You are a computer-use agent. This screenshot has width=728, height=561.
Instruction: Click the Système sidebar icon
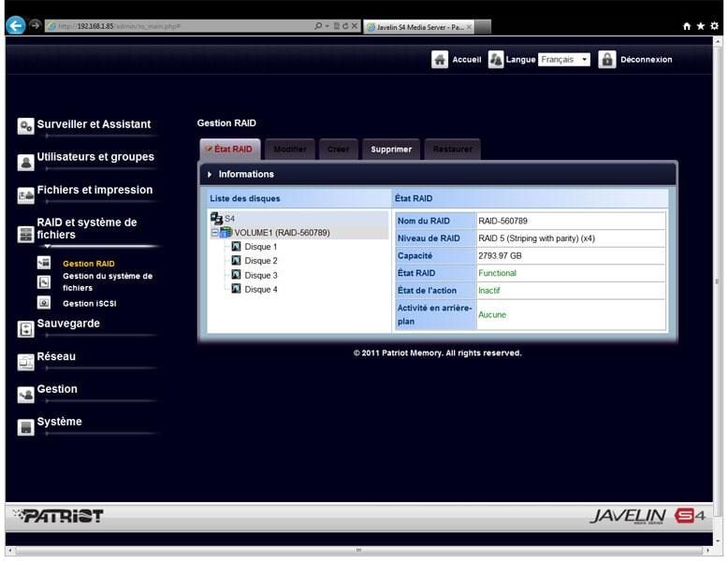(x=26, y=427)
